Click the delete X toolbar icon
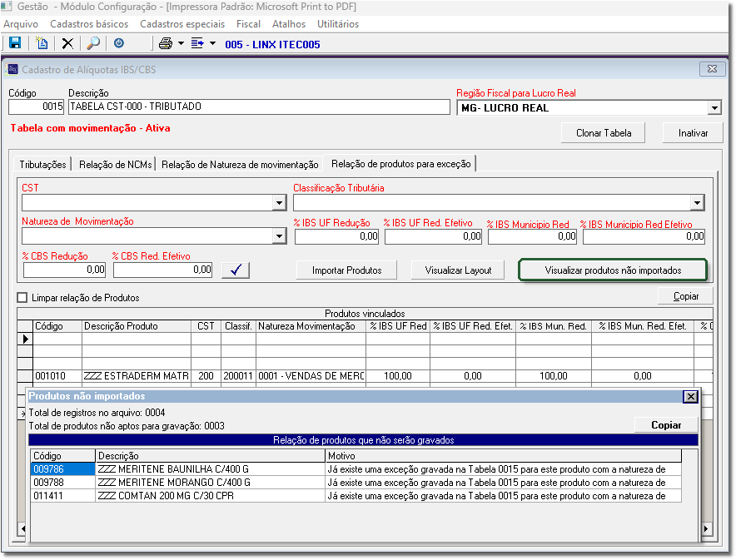 click(67, 43)
